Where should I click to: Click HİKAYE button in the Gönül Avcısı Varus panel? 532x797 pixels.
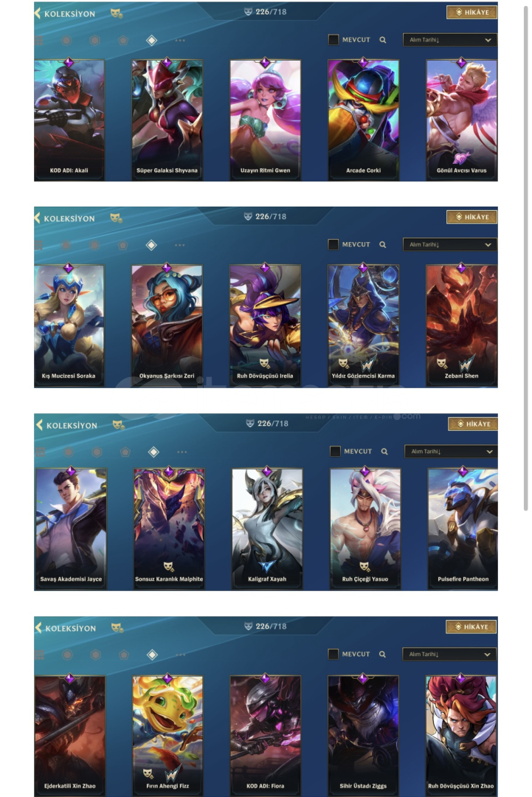tap(472, 13)
